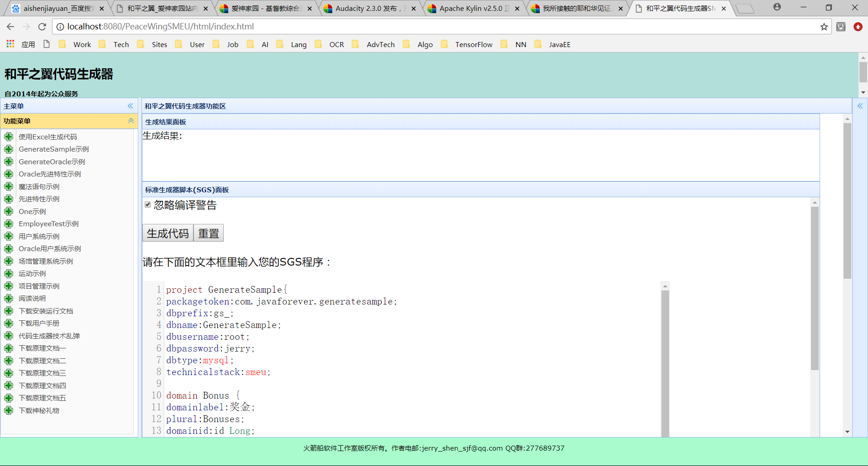Click the green plus icon beside Oracle用户系统示例
The width and height of the screenshot is (868, 466).
[x=9, y=248]
